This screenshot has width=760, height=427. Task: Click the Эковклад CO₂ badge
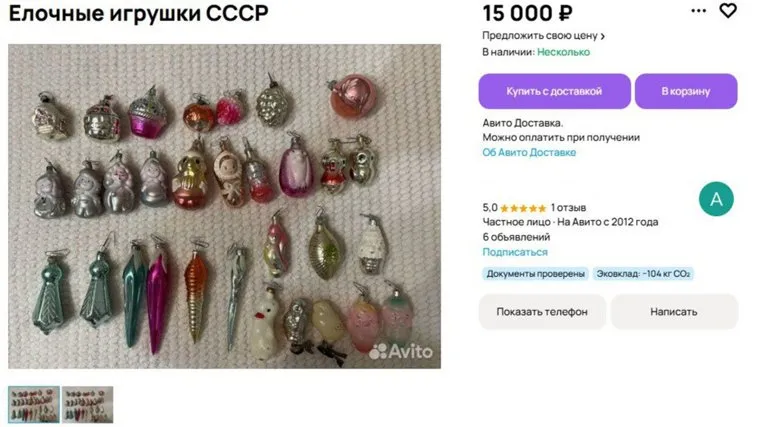click(643, 274)
